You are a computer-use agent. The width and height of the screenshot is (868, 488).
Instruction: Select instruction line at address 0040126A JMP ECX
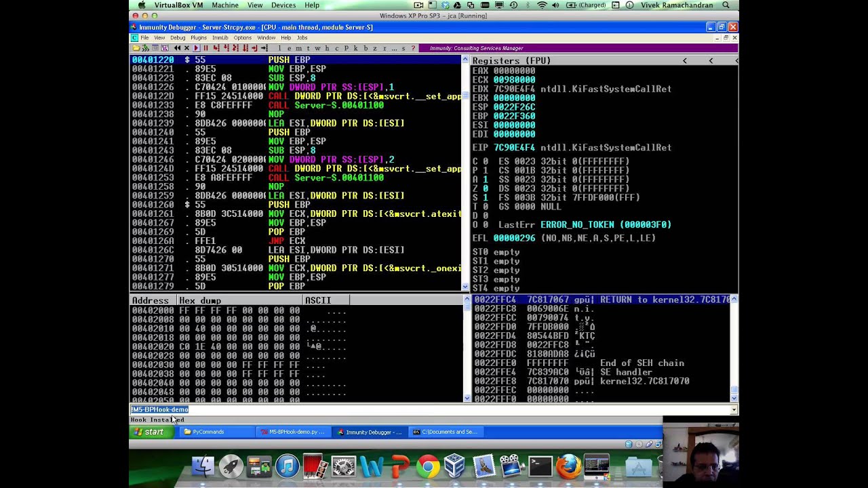tap(296, 241)
